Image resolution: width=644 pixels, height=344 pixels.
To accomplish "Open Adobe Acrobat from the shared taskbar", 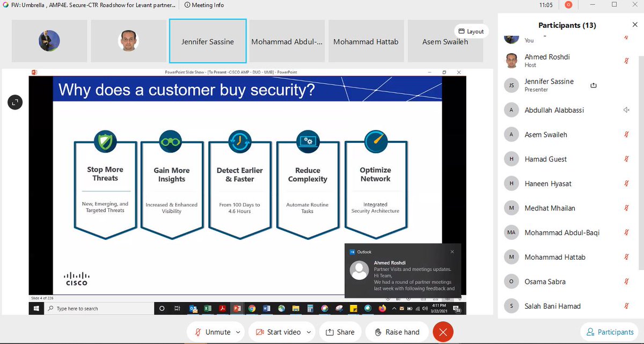I will pos(222,309).
